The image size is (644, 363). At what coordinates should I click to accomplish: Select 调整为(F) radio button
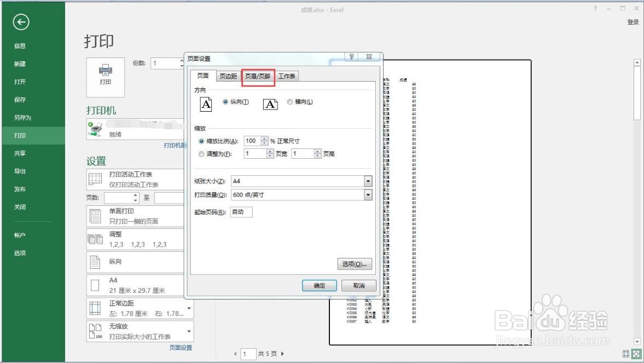pos(201,154)
